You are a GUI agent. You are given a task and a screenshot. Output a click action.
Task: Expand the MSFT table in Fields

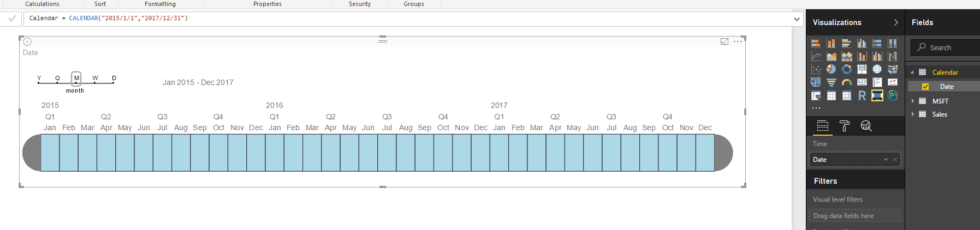coord(912,101)
